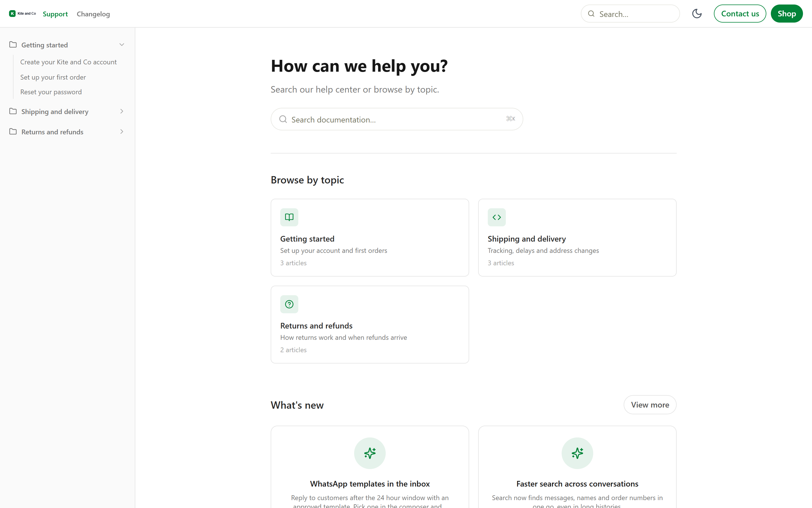Open the Support tab

tap(55, 14)
